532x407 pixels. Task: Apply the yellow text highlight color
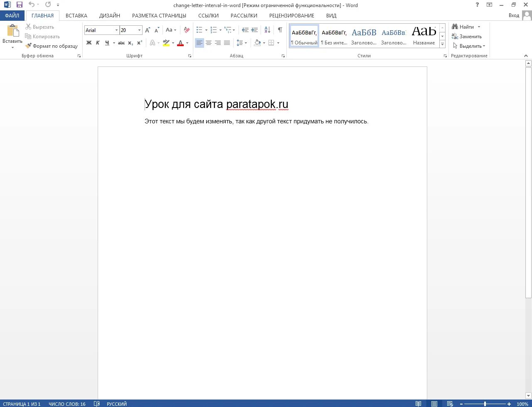[x=166, y=43]
